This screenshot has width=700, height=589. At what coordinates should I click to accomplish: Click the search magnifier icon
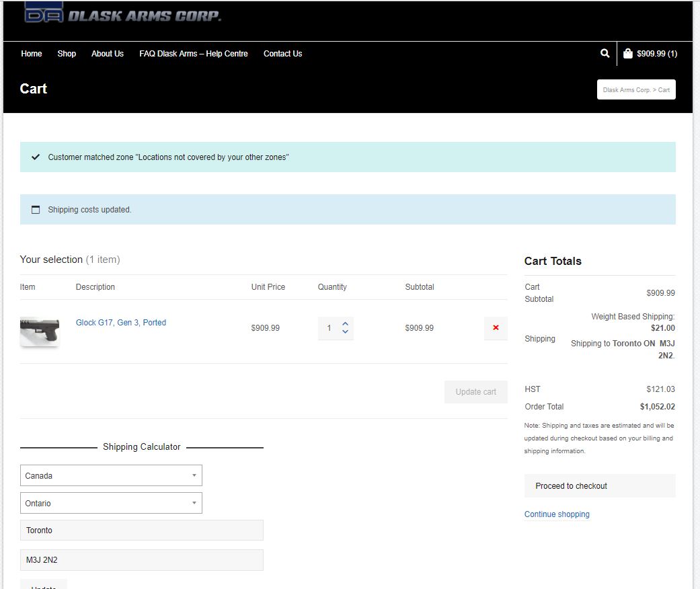(x=605, y=53)
